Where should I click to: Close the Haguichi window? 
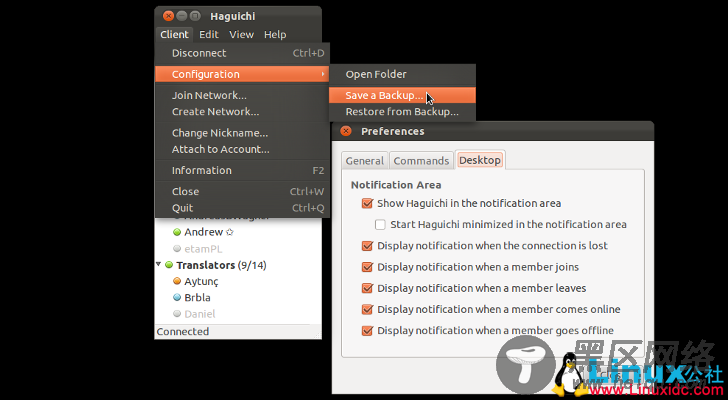(168, 16)
